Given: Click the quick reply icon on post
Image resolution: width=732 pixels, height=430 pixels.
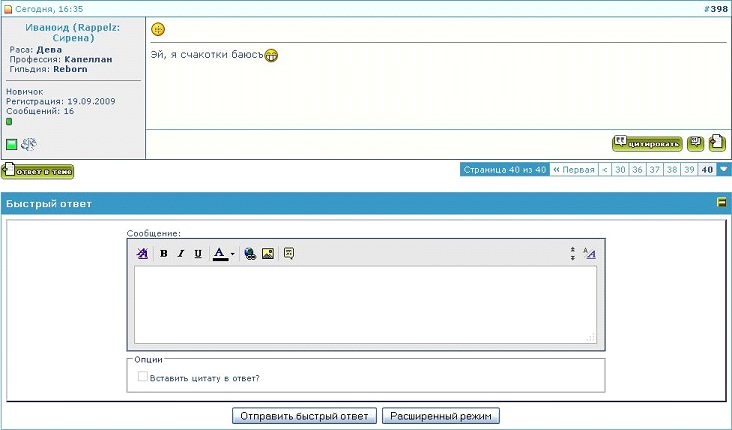Looking at the screenshot, I should click(x=717, y=144).
